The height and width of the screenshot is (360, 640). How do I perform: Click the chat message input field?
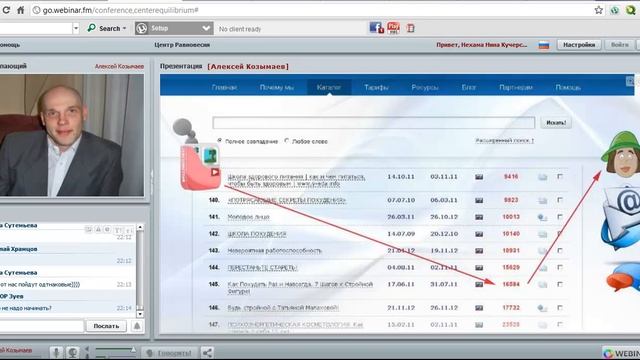click(41, 326)
